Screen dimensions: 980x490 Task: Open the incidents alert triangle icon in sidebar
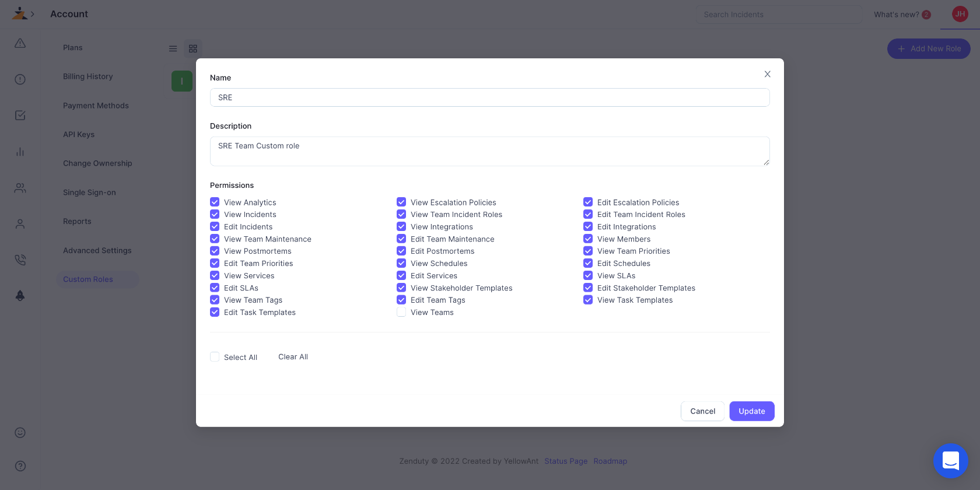[x=20, y=43]
